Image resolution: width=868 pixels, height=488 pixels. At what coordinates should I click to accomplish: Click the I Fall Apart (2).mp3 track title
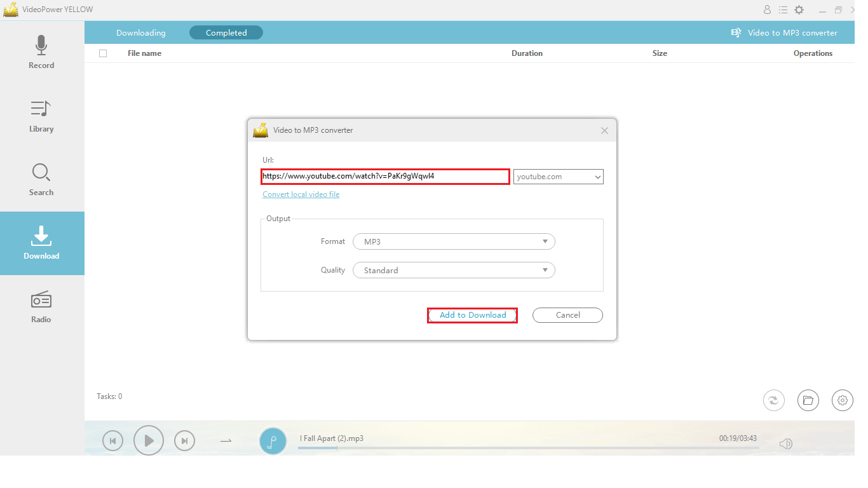point(332,438)
